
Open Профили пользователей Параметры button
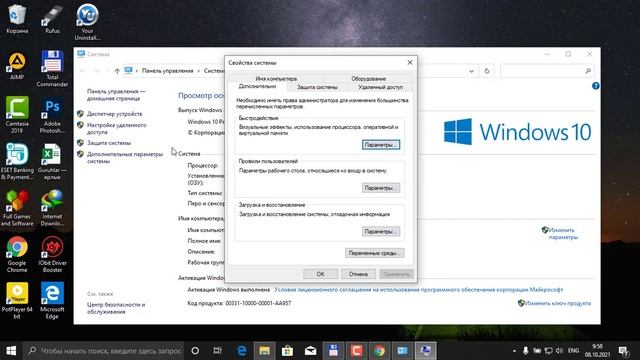click(381, 188)
